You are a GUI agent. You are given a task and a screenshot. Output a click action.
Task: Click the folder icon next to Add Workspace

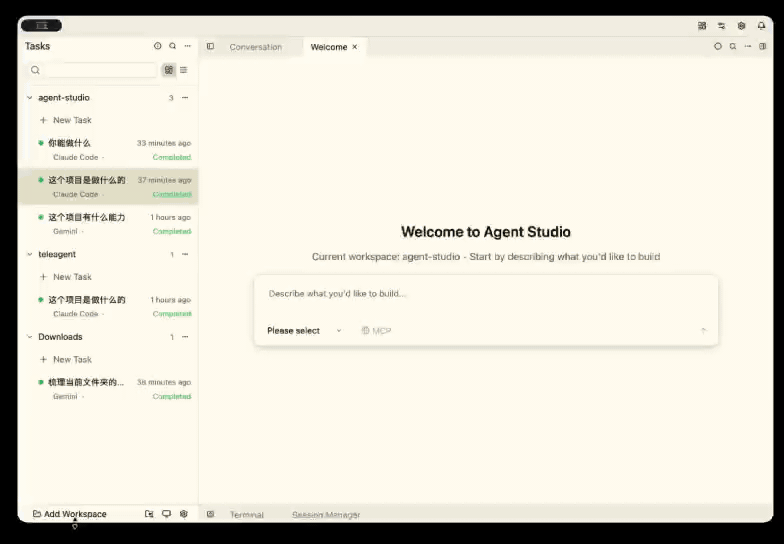pos(149,514)
